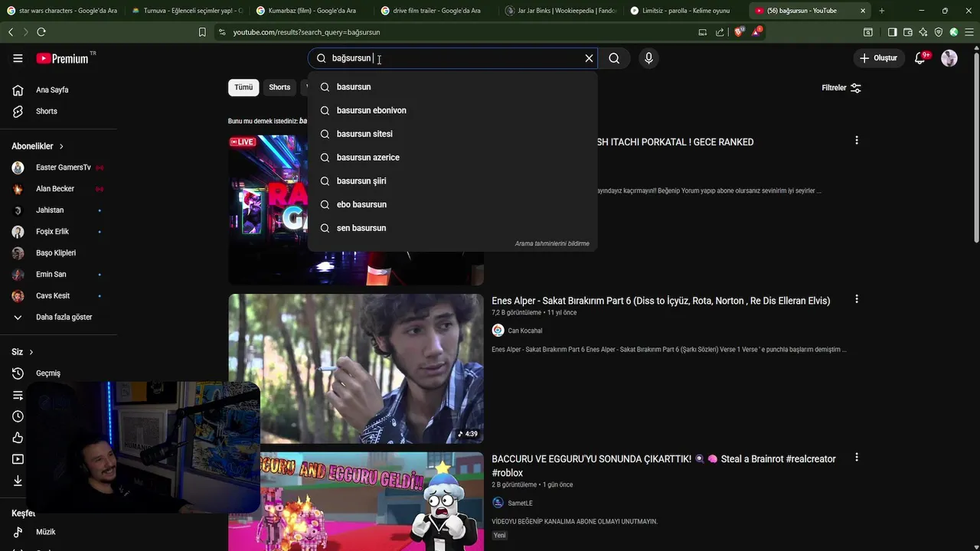Choose the basursun azerice suggestion

coord(452,158)
